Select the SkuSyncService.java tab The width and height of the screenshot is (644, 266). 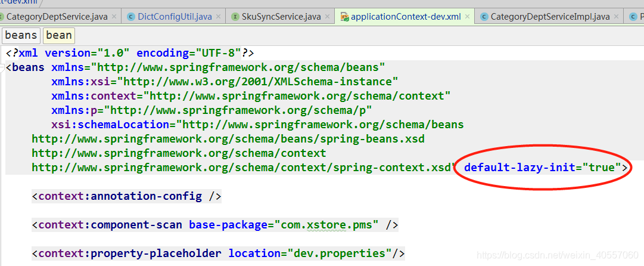(x=281, y=17)
